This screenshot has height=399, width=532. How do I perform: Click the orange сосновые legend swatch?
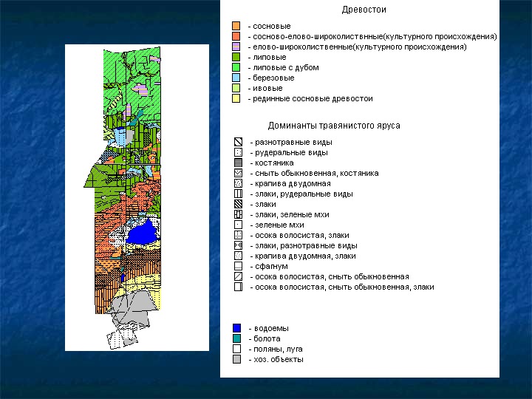(236, 26)
